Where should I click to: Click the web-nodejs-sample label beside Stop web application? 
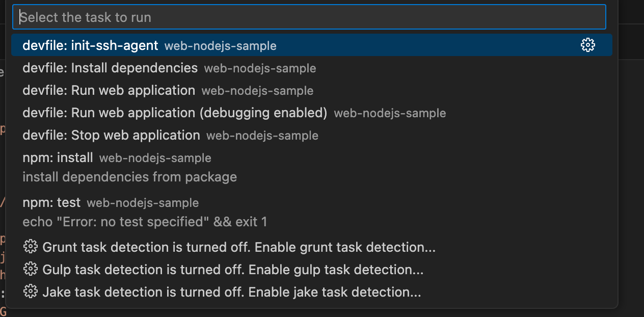pyautogui.click(x=262, y=136)
